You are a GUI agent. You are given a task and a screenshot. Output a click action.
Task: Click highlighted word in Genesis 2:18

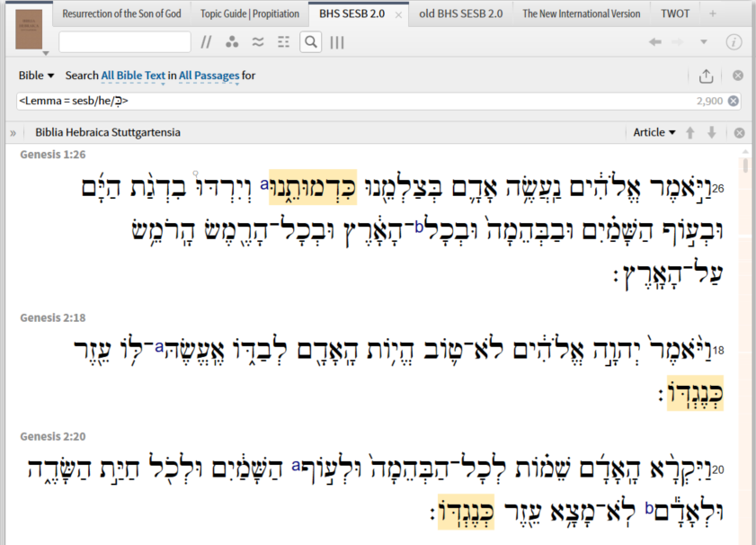[695, 393]
